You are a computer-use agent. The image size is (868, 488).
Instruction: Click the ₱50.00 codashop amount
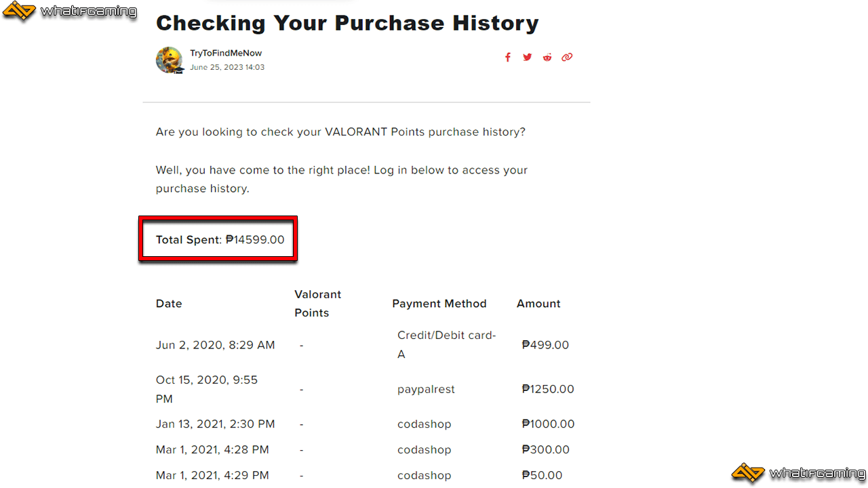click(542, 475)
